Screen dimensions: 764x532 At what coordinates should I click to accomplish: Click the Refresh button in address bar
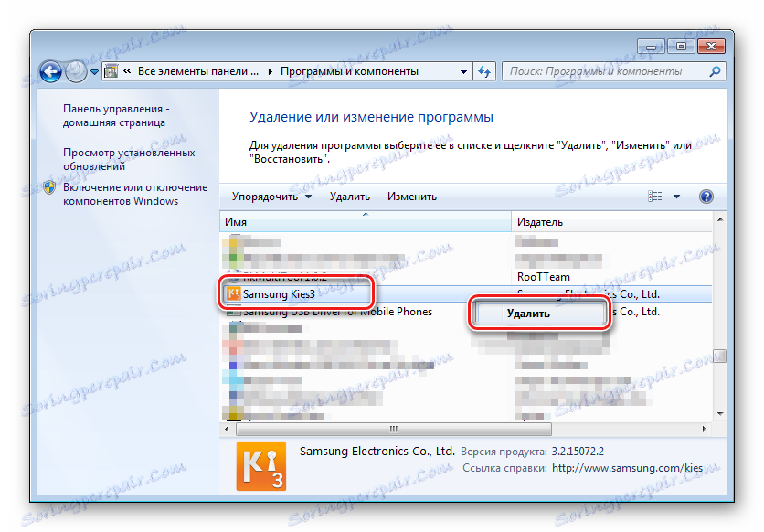pos(483,71)
